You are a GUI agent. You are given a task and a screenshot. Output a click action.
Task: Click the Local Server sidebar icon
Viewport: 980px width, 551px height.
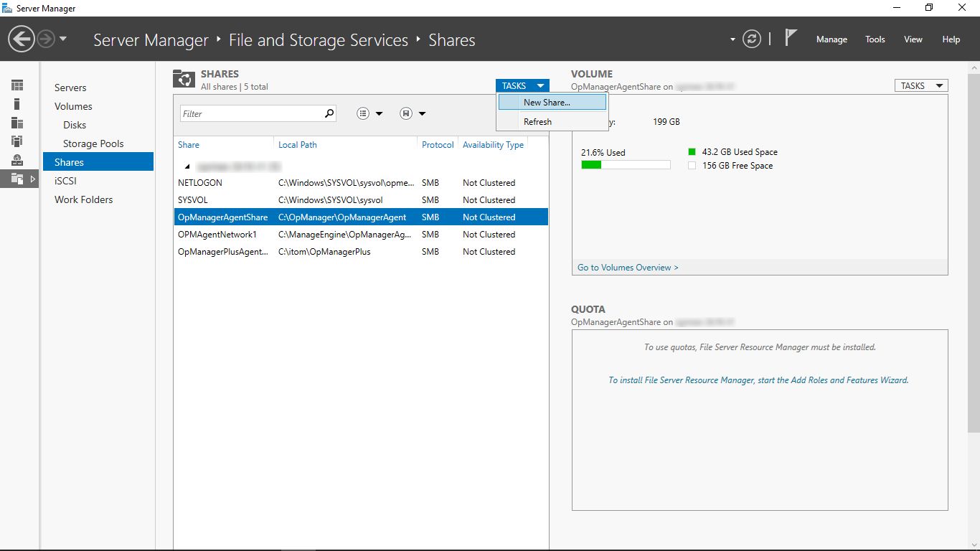pyautogui.click(x=17, y=104)
